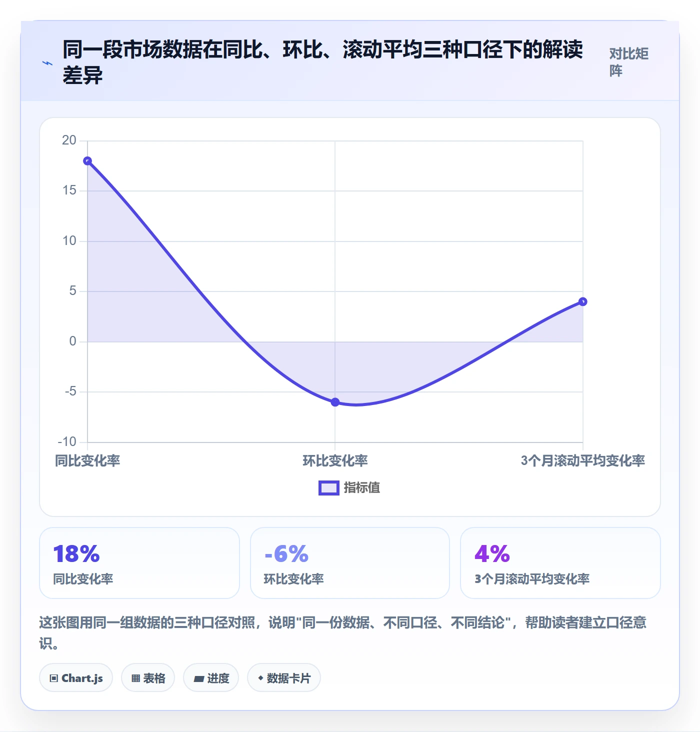
Task: Click the description paragraph starting with 这张图用同一组数据
Action: [343, 632]
